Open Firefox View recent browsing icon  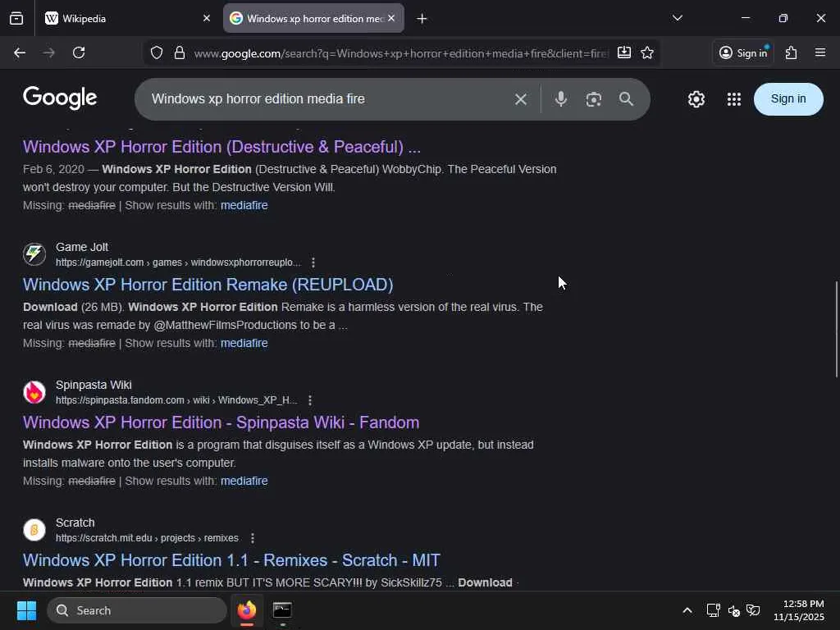(16, 18)
